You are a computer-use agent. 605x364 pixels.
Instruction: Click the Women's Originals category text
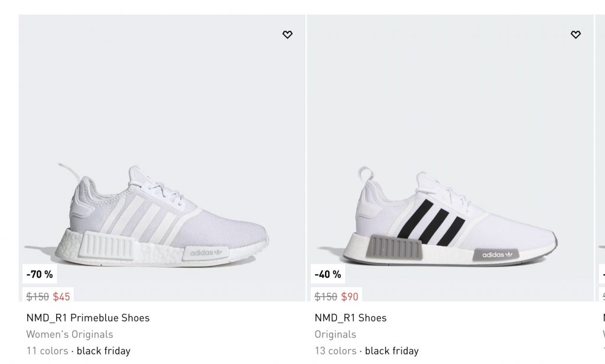click(x=70, y=334)
